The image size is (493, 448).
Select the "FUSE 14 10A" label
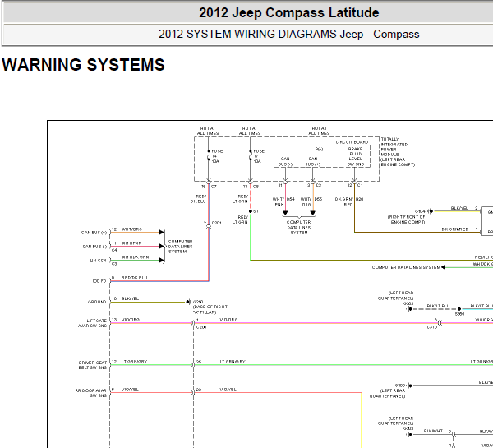click(217, 156)
